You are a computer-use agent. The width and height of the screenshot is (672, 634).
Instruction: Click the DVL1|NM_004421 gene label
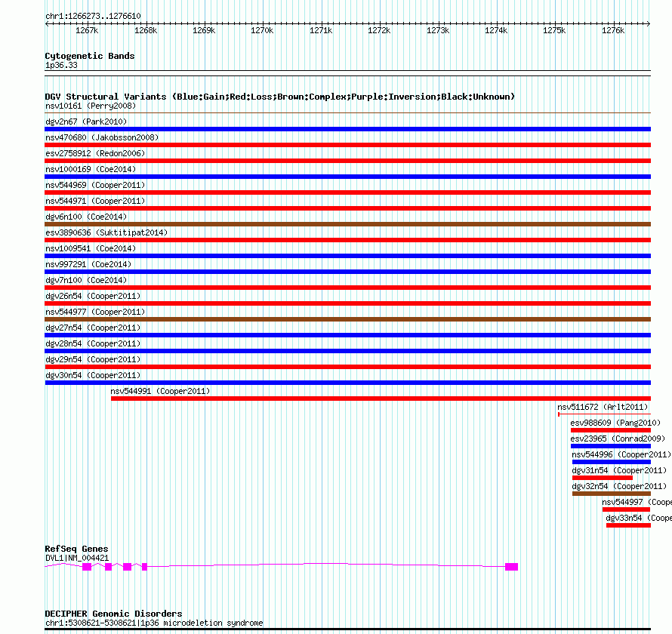pos(77,558)
